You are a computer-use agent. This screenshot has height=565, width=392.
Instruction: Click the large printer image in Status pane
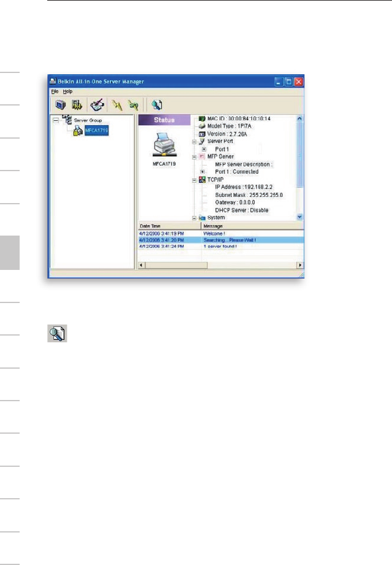point(164,144)
